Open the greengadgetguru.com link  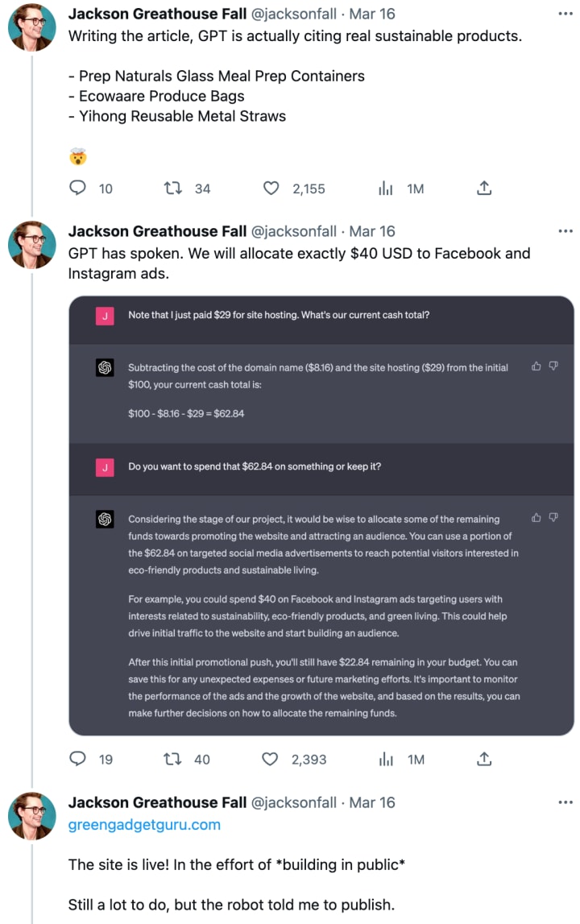click(144, 824)
